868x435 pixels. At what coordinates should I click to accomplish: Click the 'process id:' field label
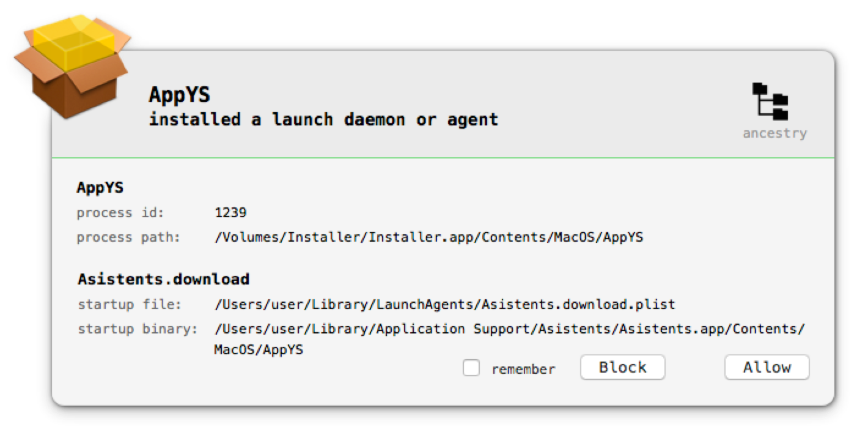point(120,213)
